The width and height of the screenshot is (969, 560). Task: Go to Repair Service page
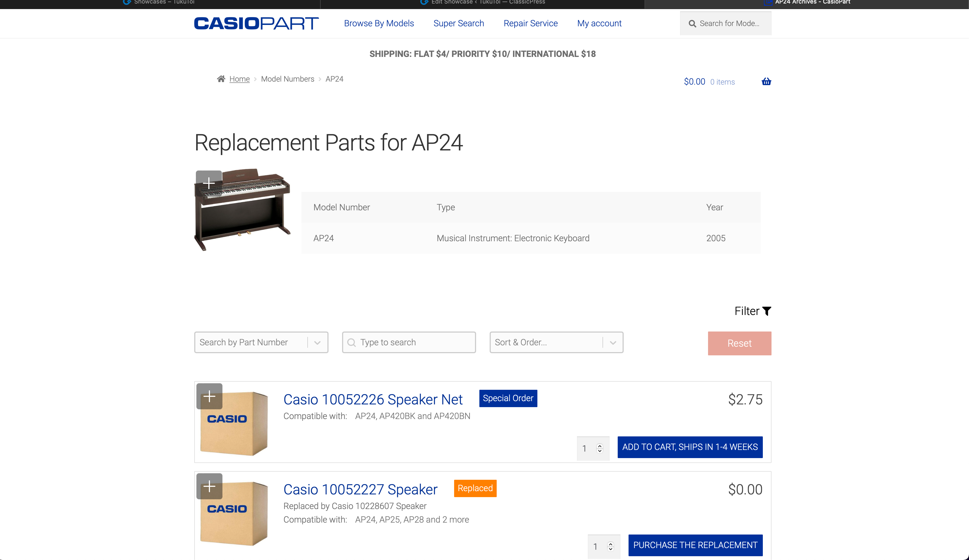(x=531, y=23)
